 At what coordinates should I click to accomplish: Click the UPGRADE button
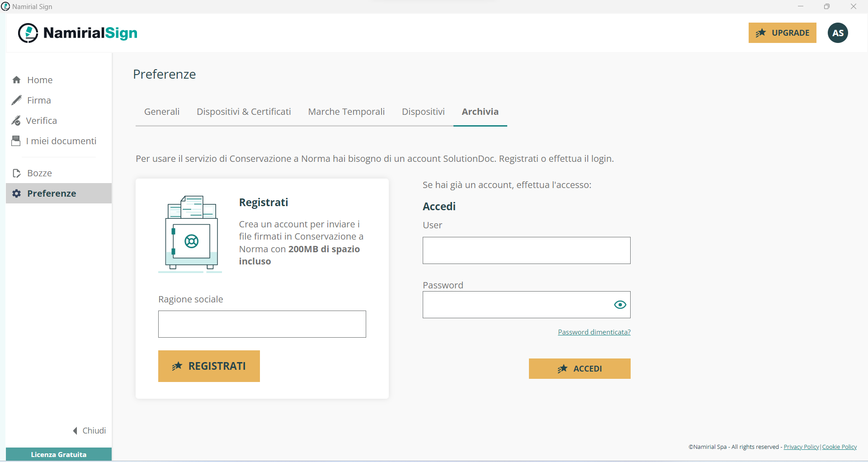pos(783,33)
